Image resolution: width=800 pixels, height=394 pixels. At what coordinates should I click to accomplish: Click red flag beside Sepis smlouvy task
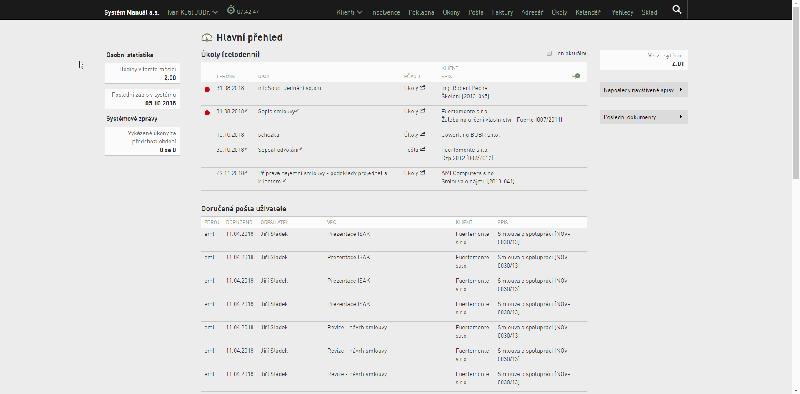pyautogui.click(x=207, y=113)
